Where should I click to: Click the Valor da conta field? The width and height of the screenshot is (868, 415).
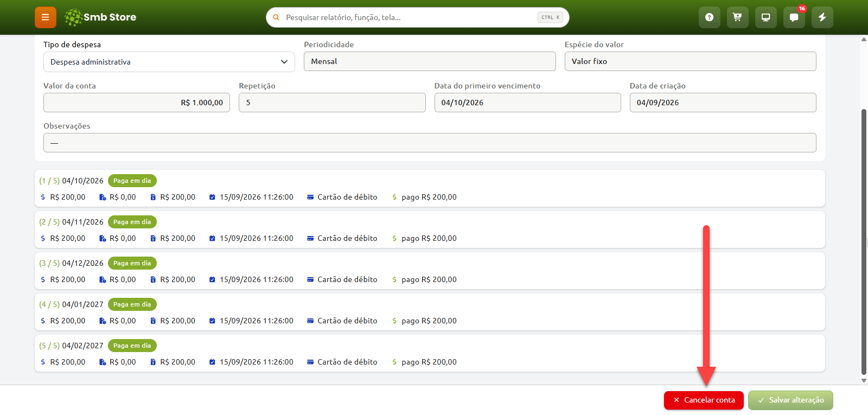click(137, 103)
